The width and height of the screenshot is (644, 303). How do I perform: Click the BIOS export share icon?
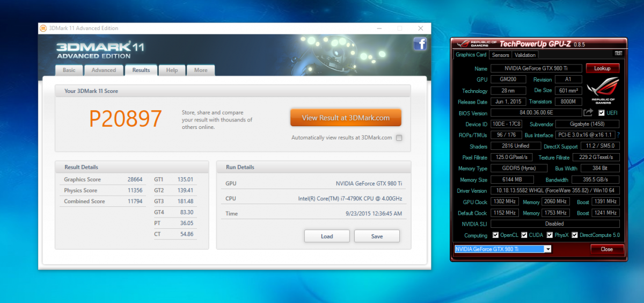point(588,112)
